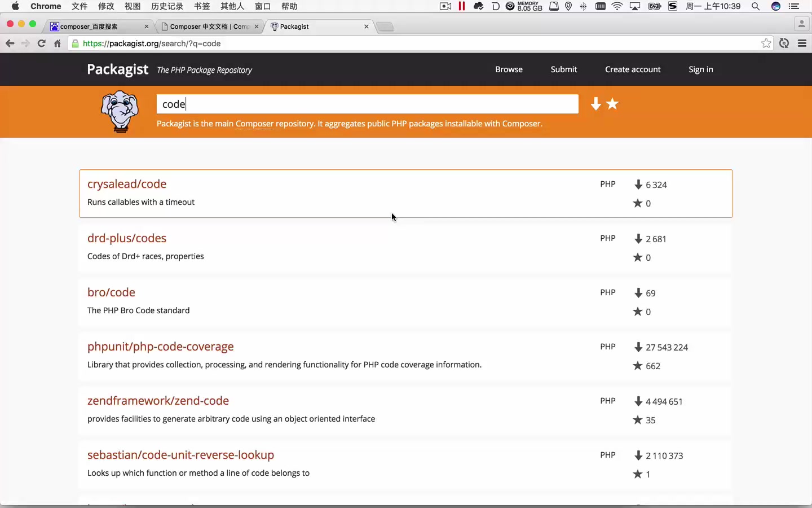812x508 pixels.
Task: Open the drd-plus/codes package
Action: [127, 238]
